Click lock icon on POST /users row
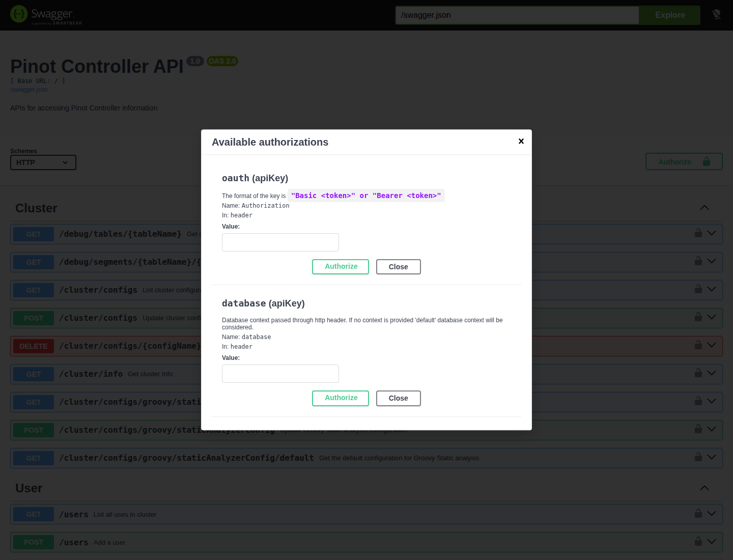The image size is (733, 560). tap(698, 541)
